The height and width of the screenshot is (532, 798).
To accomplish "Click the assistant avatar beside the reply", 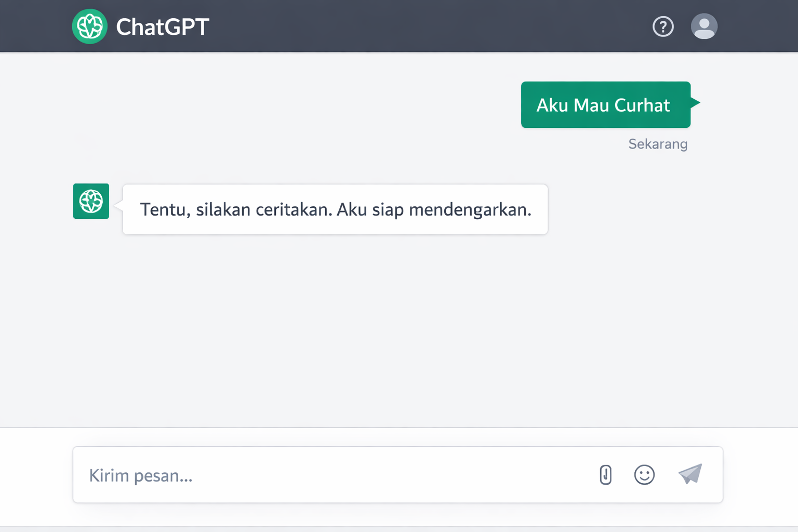I will point(91,201).
